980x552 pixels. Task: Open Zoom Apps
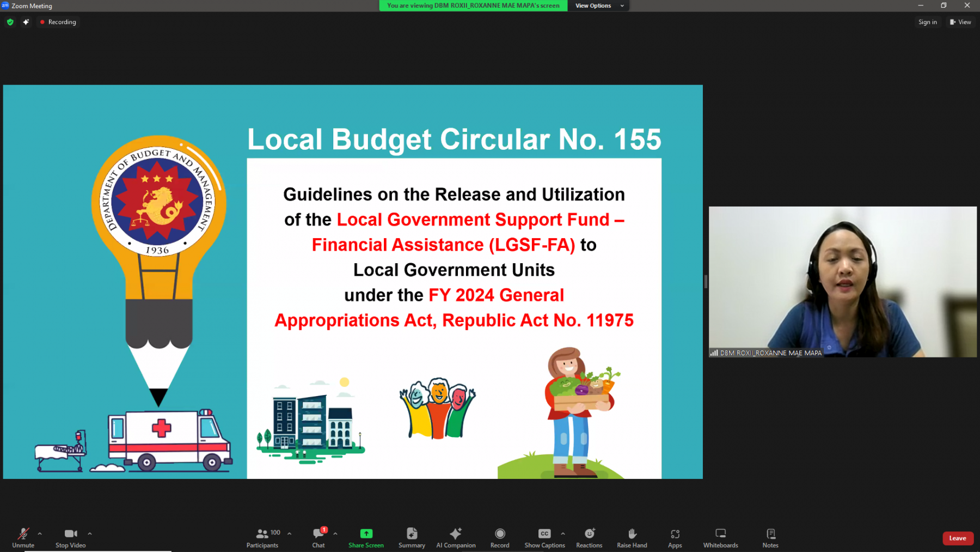[x=675, y=537]
